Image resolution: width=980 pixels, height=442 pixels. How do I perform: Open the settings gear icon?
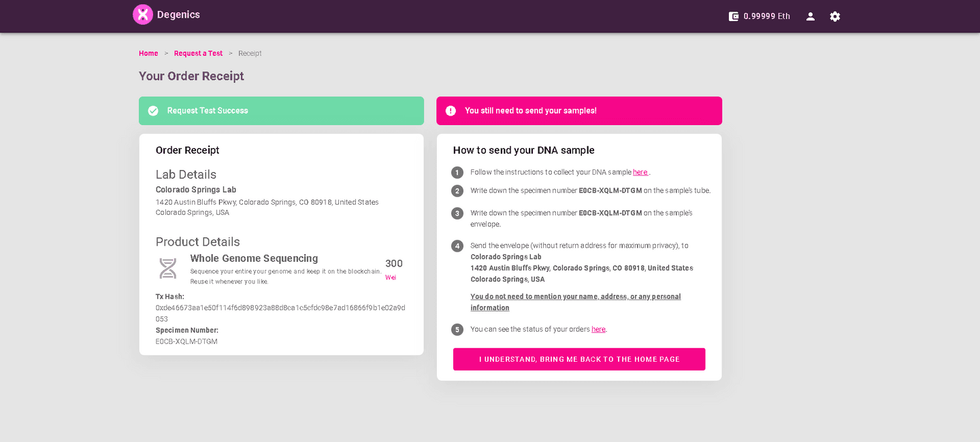(x=835, y=16)
